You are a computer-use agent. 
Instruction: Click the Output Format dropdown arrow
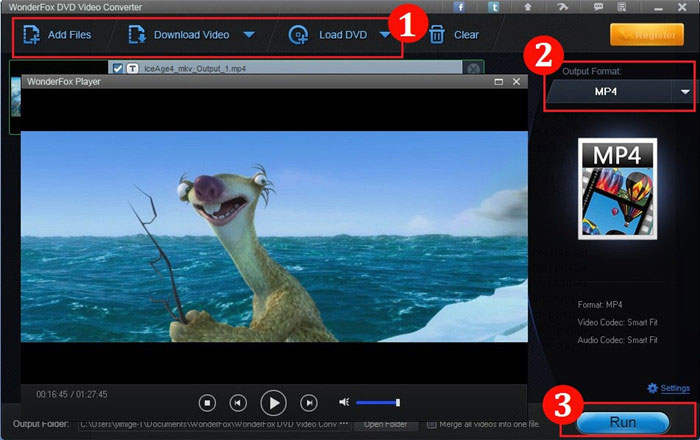pos(685,92)
